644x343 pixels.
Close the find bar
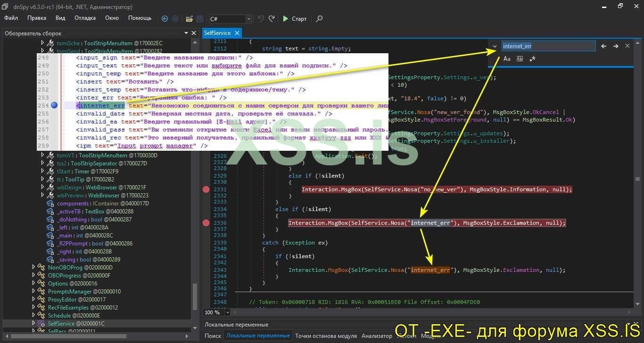[x=627, y=46]
